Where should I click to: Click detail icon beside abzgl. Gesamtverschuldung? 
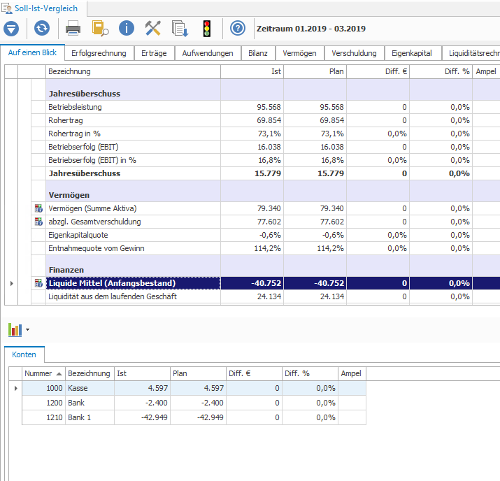(39, 222)
